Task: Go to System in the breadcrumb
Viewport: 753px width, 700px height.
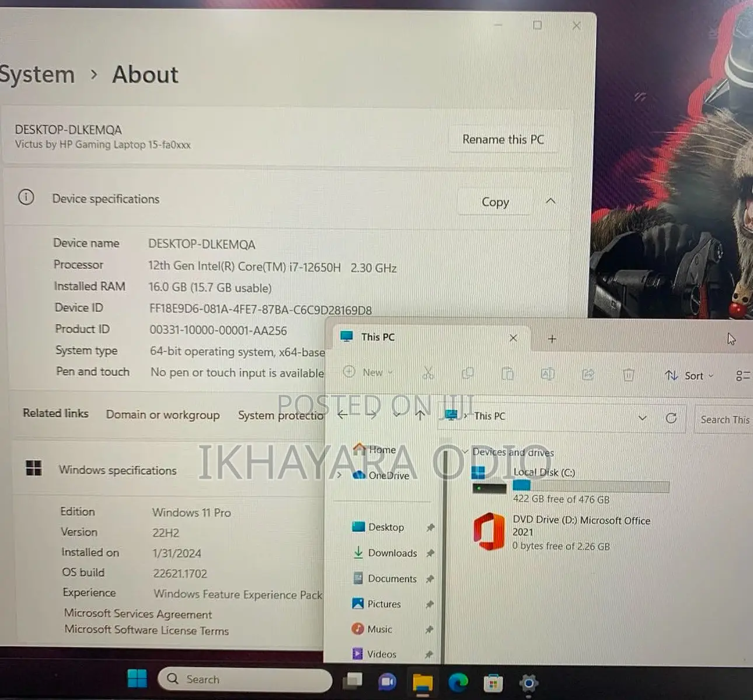Action: 37,75
